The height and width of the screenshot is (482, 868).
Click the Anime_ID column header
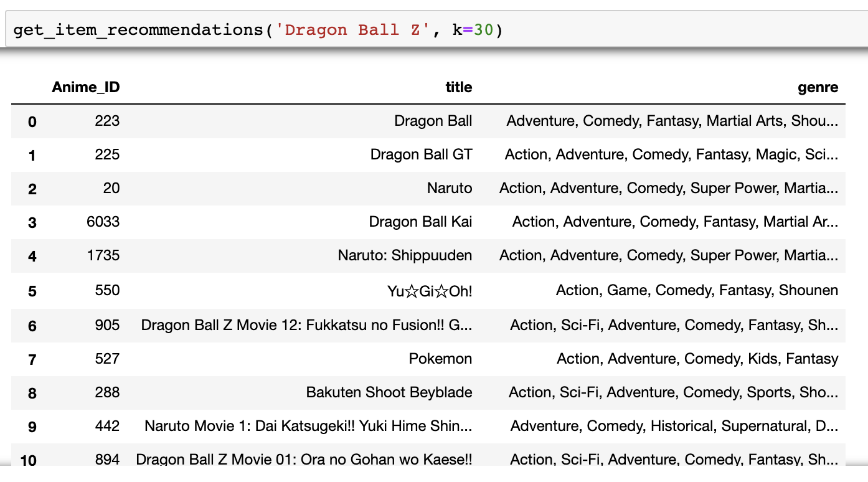pyautogui.click(x=86, y=87)
